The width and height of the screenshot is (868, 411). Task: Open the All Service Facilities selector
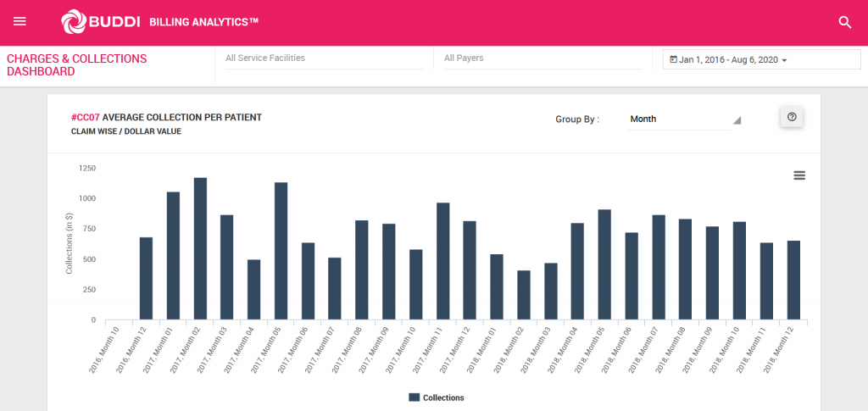tap(325, 58)
